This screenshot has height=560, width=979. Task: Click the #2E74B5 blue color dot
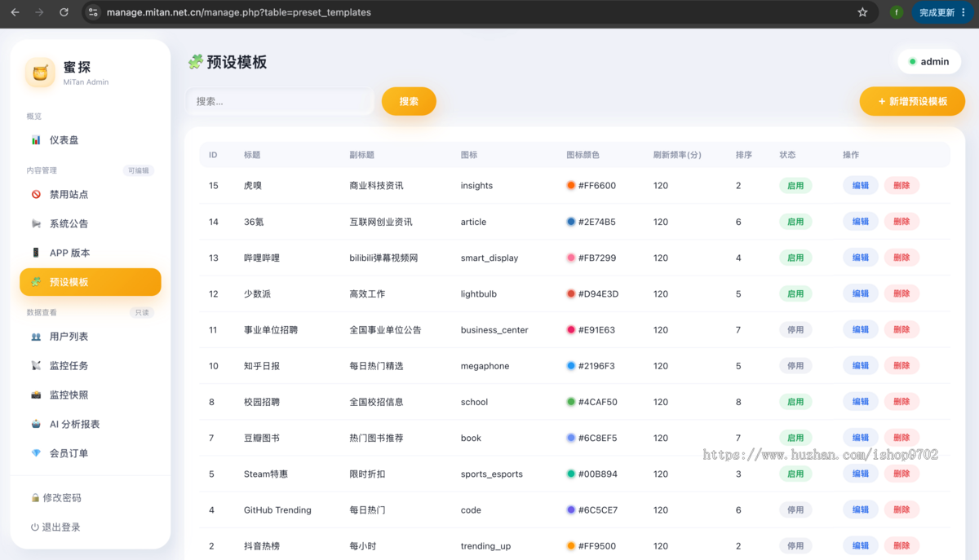[571, 222]
